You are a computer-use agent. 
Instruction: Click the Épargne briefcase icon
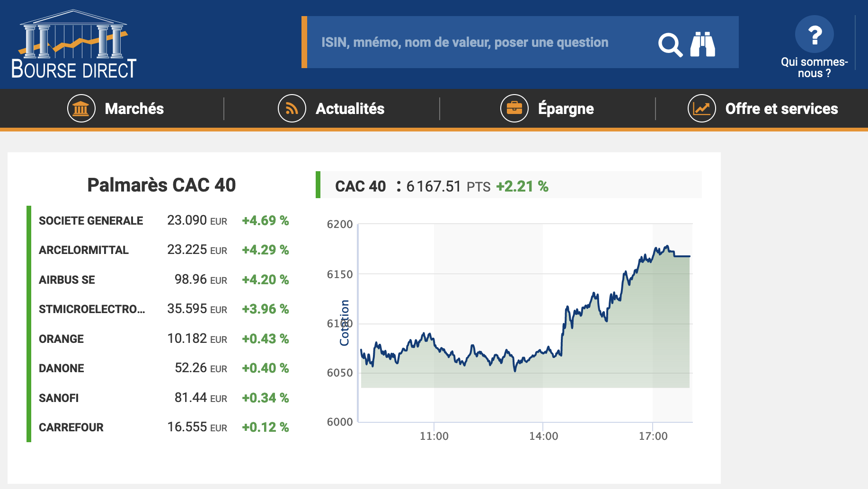(x=514, y=108)
